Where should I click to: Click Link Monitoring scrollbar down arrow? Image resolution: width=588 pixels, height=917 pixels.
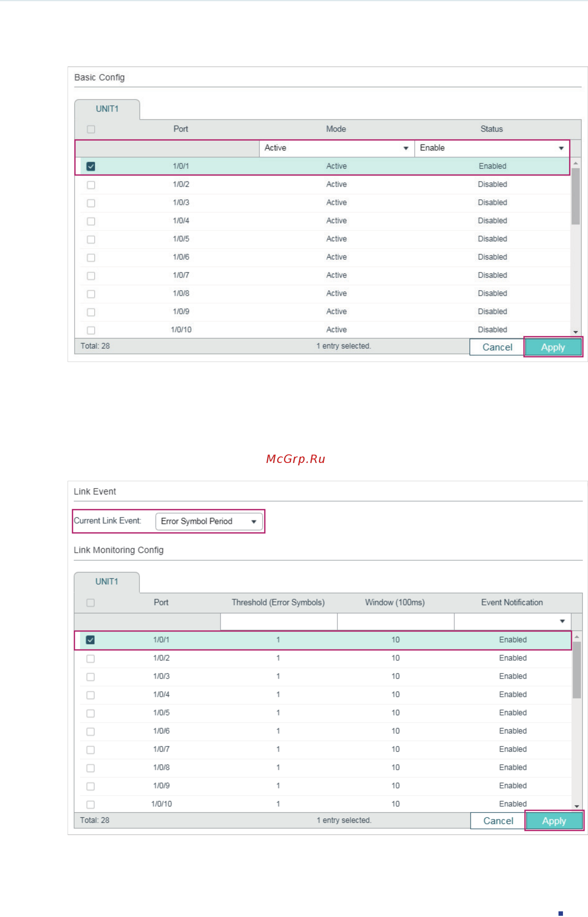pyautogui.click(x=577, y=806)
